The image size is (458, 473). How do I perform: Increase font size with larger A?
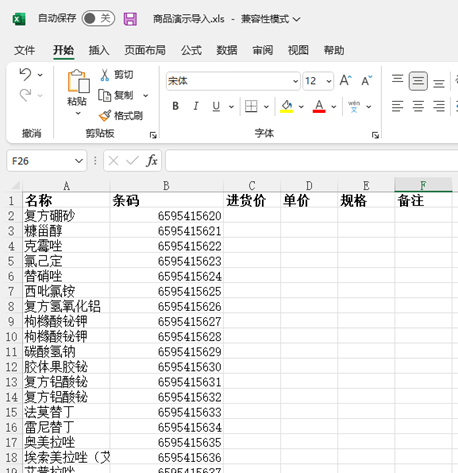[x=346, y=81]
